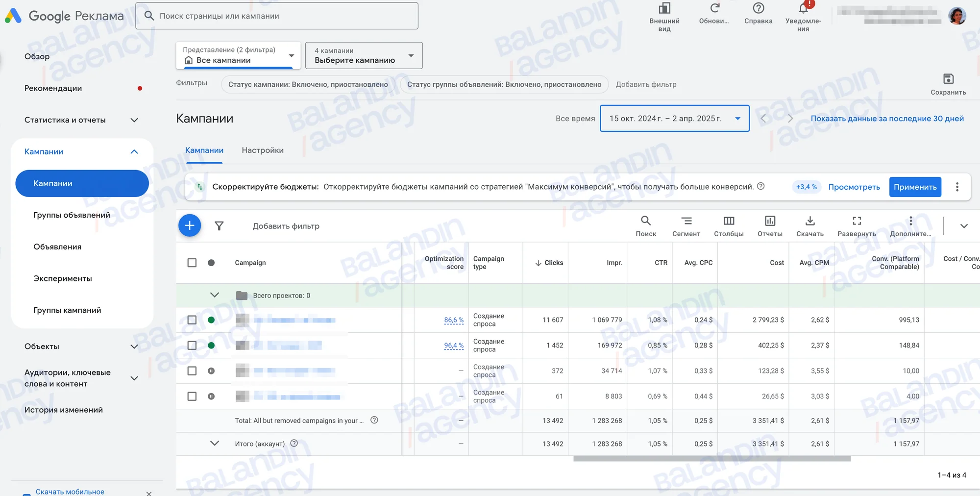Image resolution: width=980 pixels, height=496 pixels.
Task: Click the search page or campaign field
Action: pos(277,16)
